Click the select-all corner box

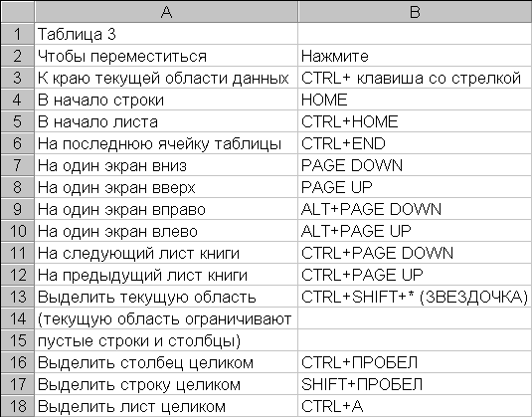click(x=18, y=12)
